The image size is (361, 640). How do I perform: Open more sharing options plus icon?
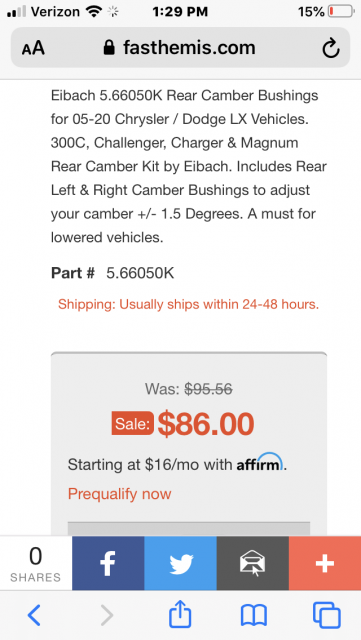click(x=325, y=563)
